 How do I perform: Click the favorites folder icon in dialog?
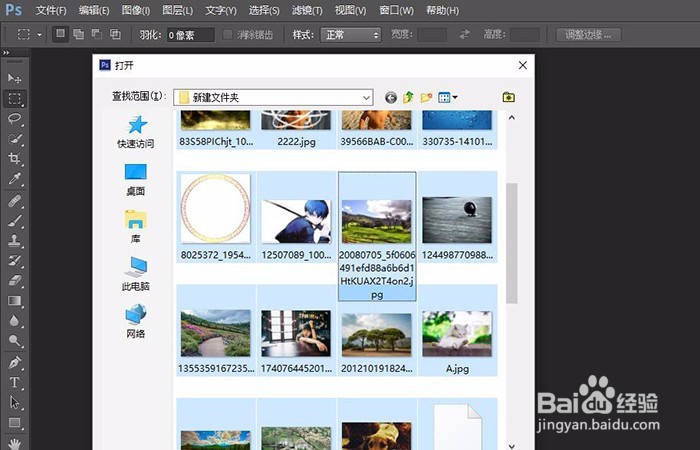point(508,97)
